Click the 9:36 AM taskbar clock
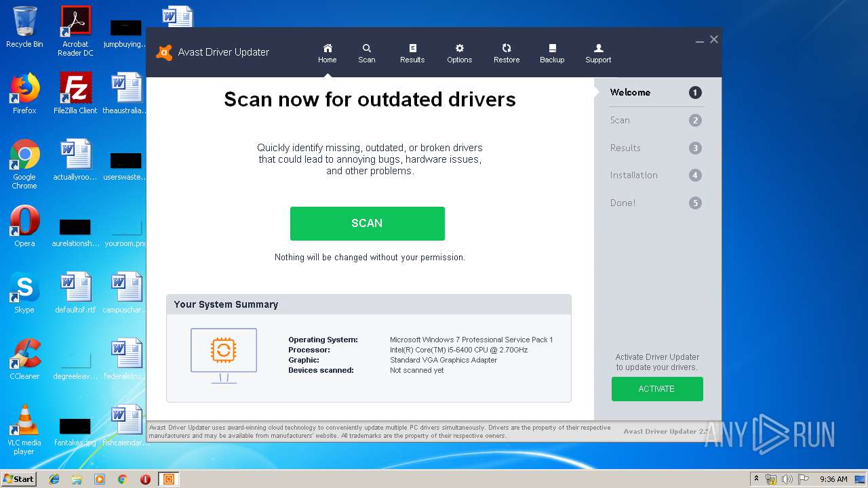This screenshot has width=868, height=488. tap(833, 479)
